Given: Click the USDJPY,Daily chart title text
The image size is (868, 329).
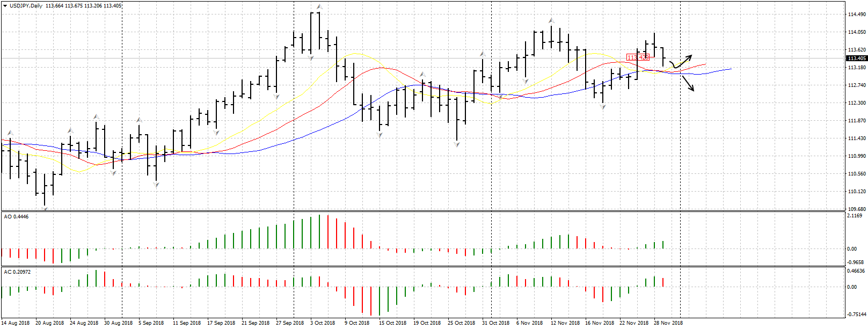Looking at the screenshot, I should [x=26, y=6].
